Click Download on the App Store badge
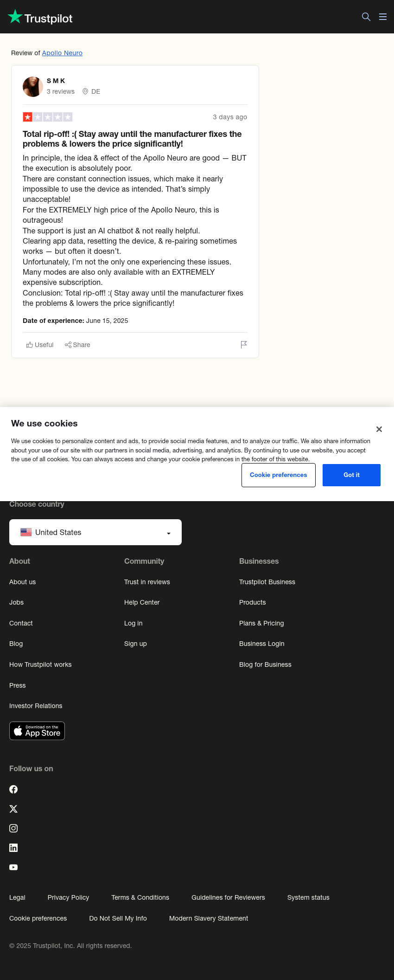Screen dimensions: 394x980 tap(37, 731)
